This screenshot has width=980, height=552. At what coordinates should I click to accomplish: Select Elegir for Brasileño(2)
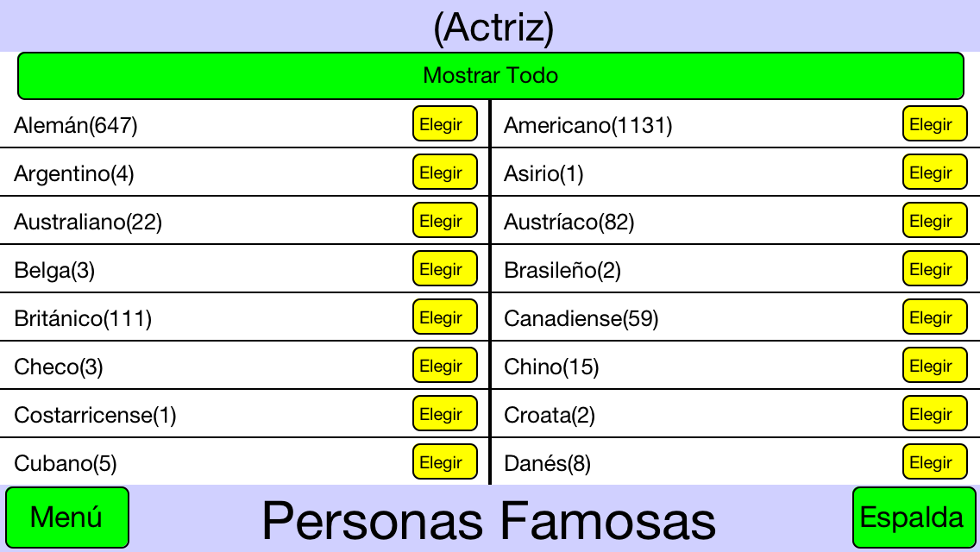(x=935, y=268)
